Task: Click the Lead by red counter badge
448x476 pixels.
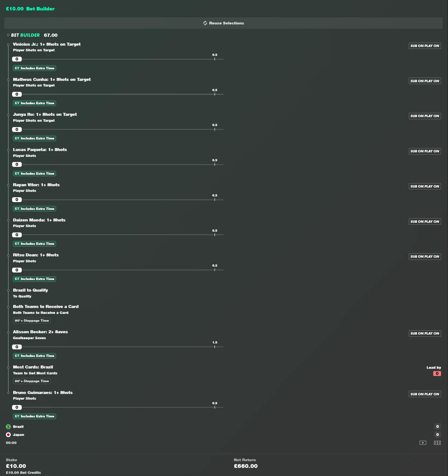Action: 437,374
